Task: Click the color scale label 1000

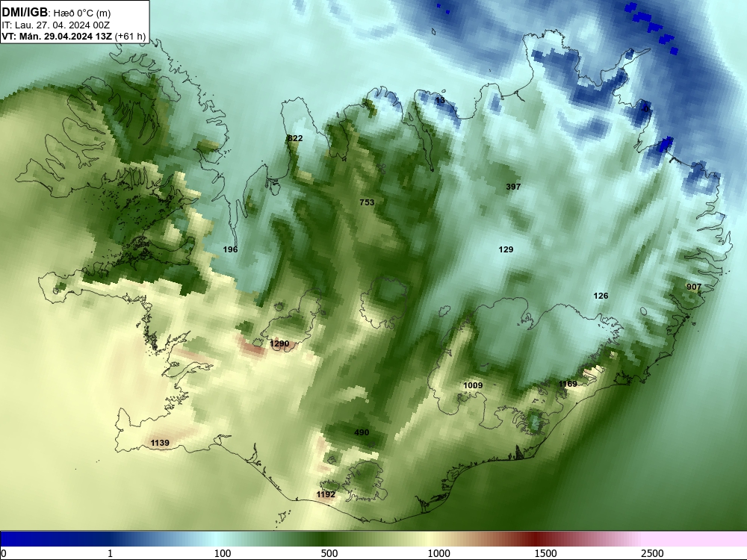Action: [438, 553]
